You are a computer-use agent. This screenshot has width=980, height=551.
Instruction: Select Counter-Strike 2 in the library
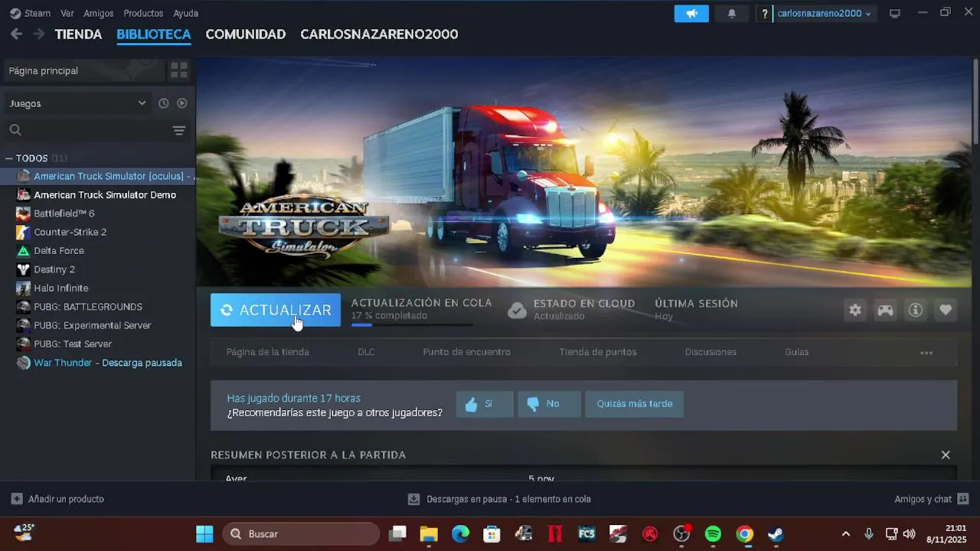(98, 232)
